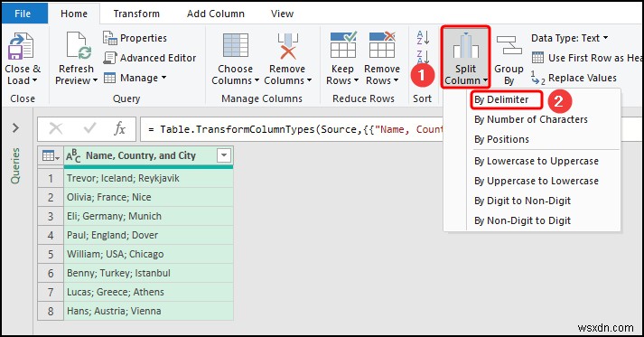This screenshot has width=644, height=337.
Task: Select the Lucas; Greece; Athens cell
Action: pyautogui.click(x=149, y=292)
